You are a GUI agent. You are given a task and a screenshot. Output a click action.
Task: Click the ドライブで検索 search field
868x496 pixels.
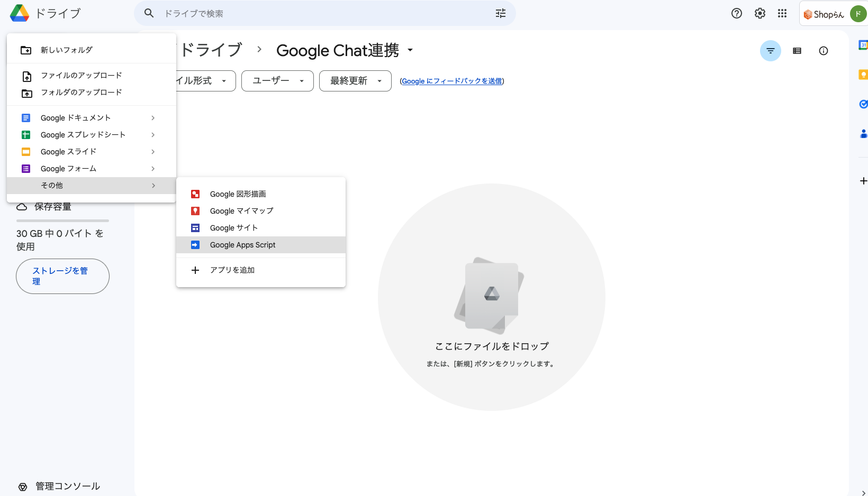[x=318, y=14]
